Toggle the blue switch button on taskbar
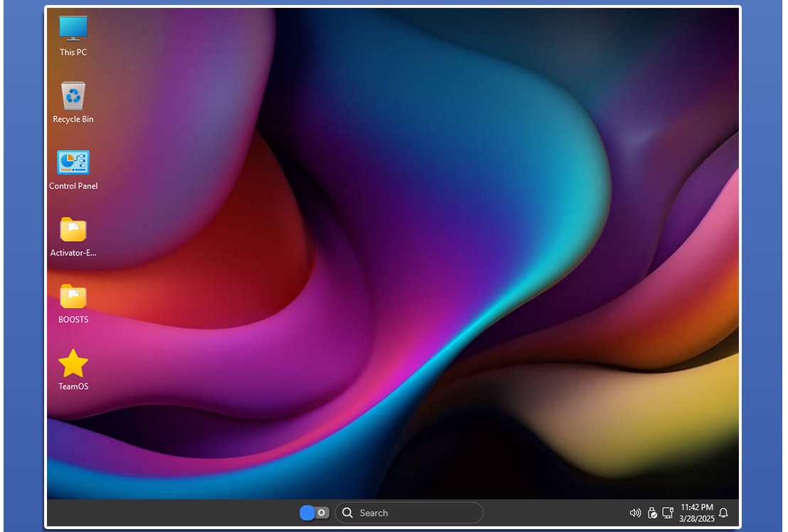The height and width of the screenshot is (532, 788). tap(314, 513)
